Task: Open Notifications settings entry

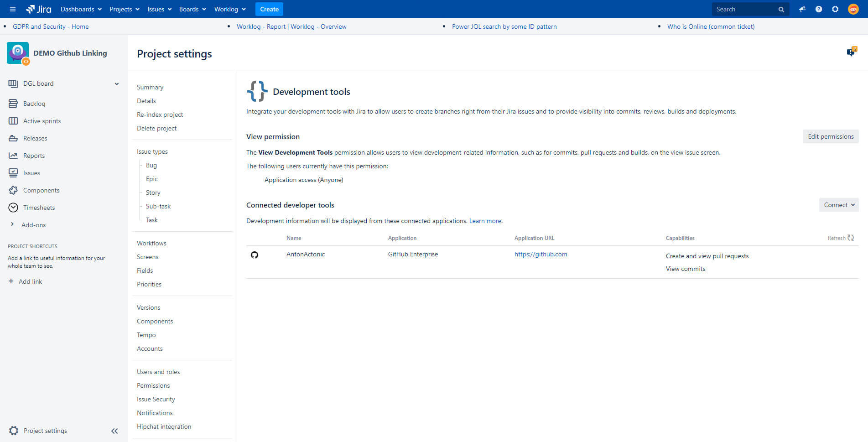Action: (155, 413)
